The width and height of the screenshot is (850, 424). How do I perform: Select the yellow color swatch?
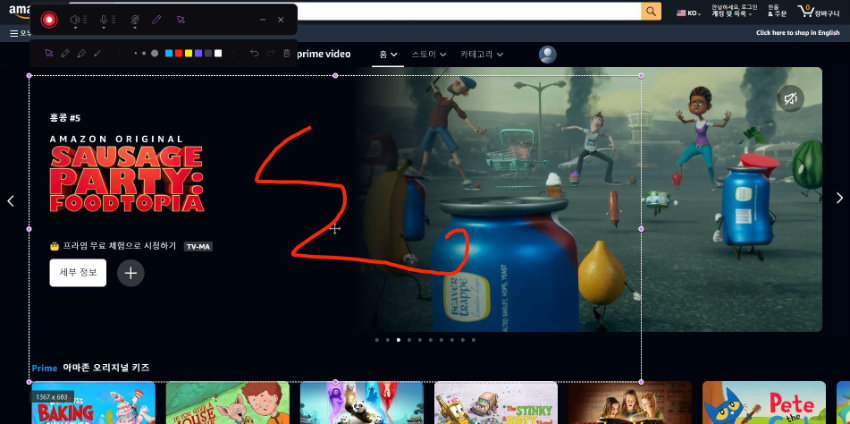pos(188,53)
